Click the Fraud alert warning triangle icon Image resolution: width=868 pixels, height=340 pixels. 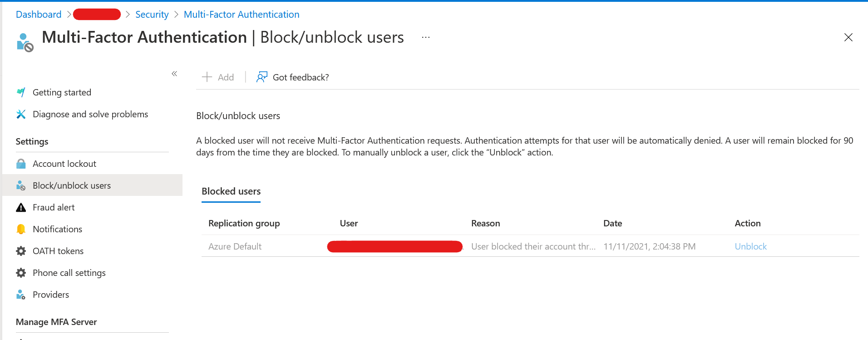point(21,207)
